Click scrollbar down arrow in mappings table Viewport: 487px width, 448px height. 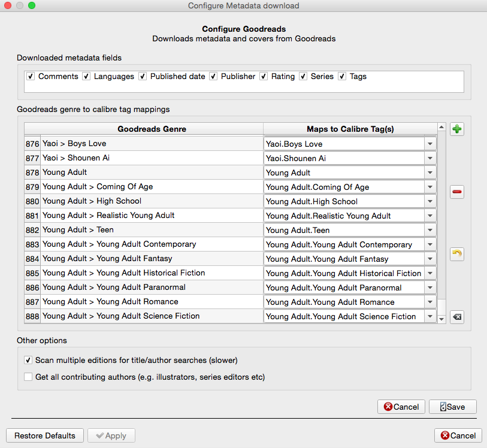[441, 319]
